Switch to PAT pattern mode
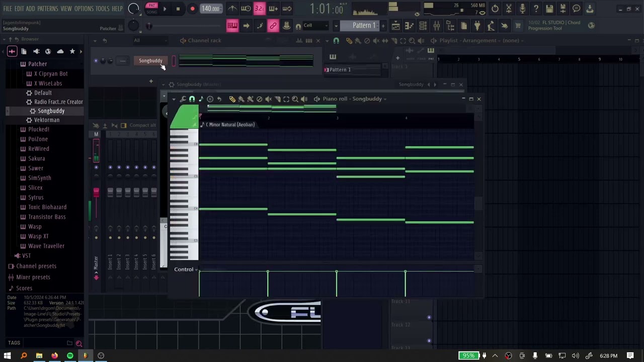Screen dimensions: 644x362 [x=151, y=6]
